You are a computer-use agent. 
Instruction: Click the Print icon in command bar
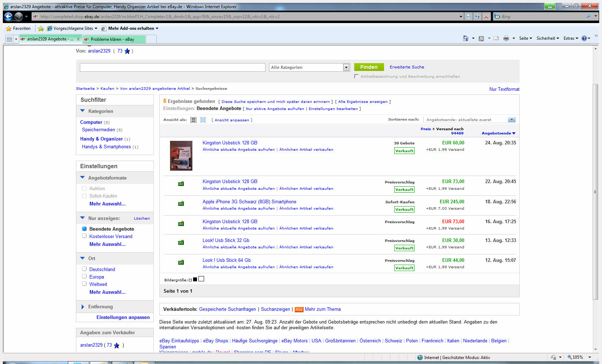click(506, 38)
